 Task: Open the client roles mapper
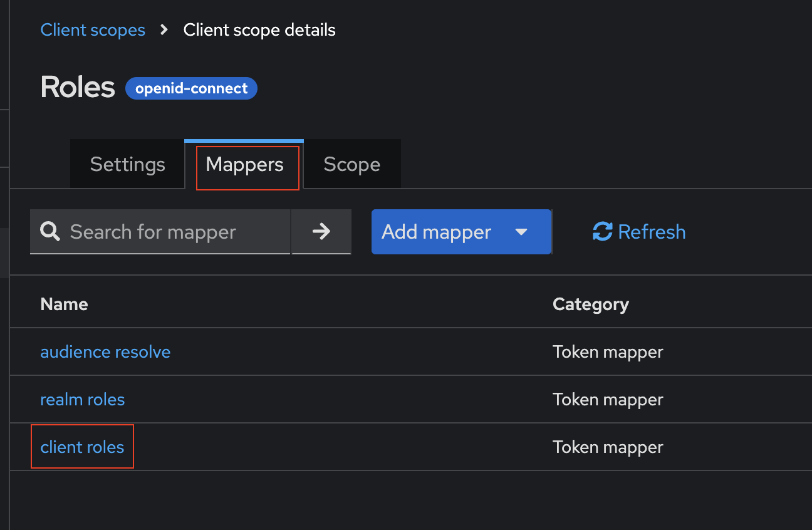pos(82,447)
